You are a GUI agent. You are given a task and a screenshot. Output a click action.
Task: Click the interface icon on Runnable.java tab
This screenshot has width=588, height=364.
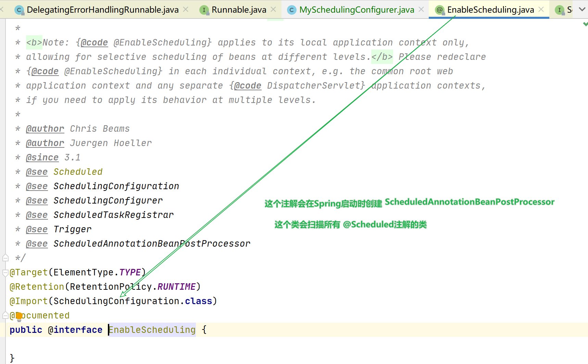[204, 10]
